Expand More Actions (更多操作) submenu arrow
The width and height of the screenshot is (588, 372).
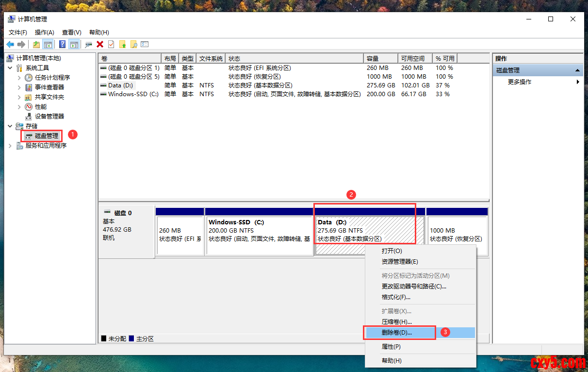click(578, 82)
